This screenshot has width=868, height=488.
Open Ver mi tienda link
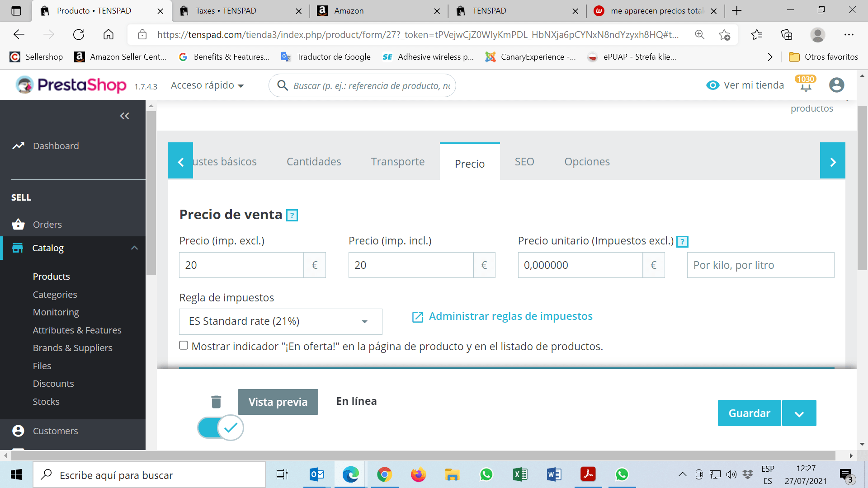point(754,85)
